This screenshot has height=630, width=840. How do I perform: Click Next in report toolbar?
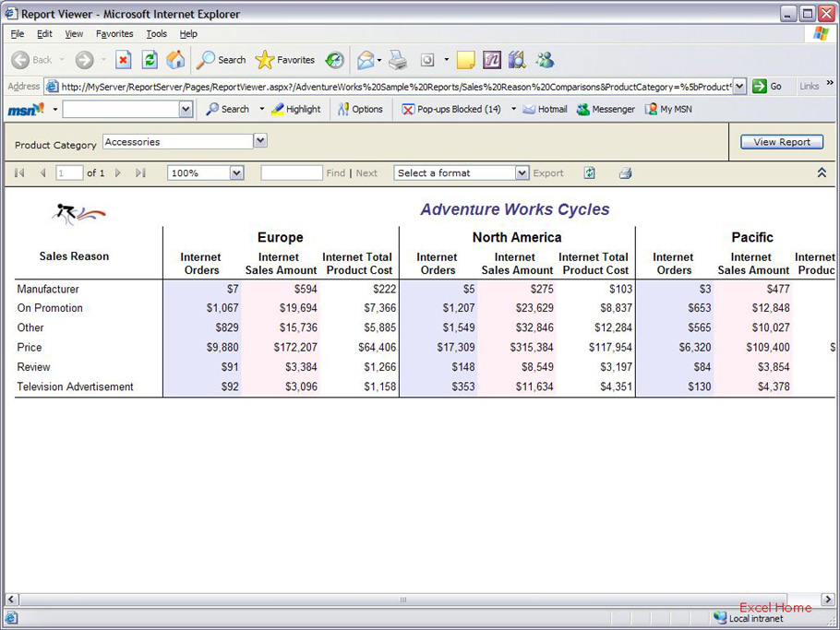[x=366, y=172]
